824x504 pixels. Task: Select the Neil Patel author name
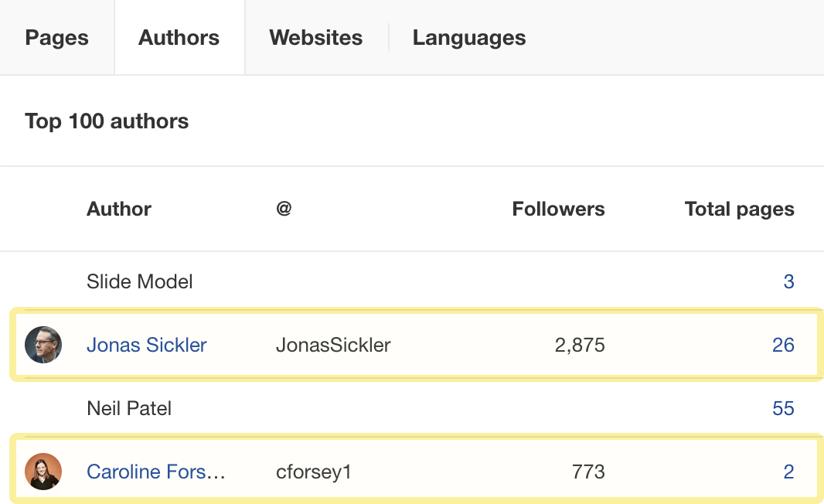(x=129, y=408)
